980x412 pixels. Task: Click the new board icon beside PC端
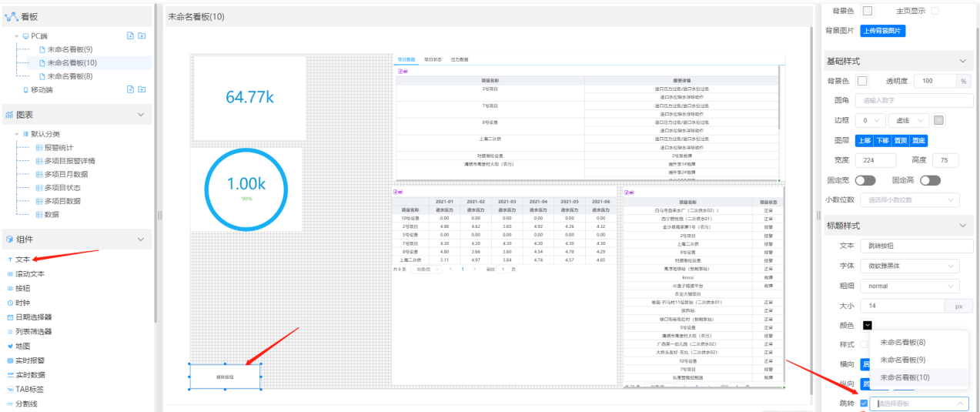(130, 36)
